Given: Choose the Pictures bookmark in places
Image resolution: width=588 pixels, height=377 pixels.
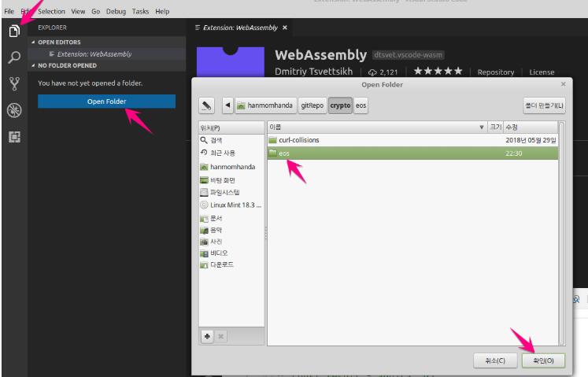Looking at the screenshot, I should click(231, 242).
